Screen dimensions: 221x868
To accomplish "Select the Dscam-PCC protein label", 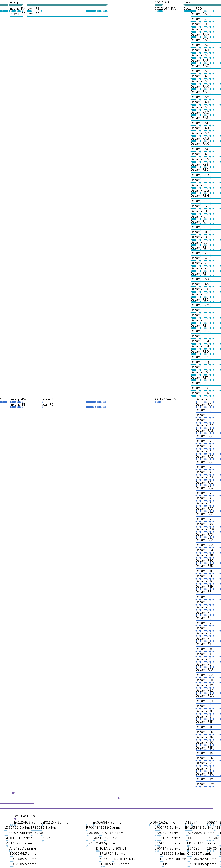I will (x=204, y=706).
